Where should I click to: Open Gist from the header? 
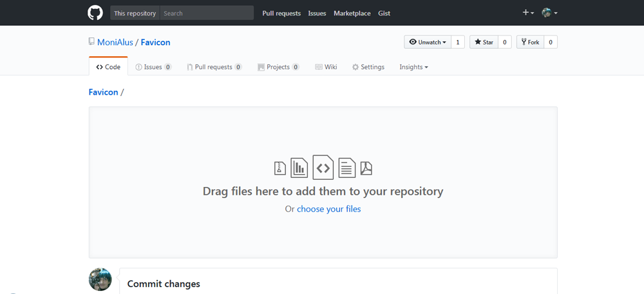point(384,13)
